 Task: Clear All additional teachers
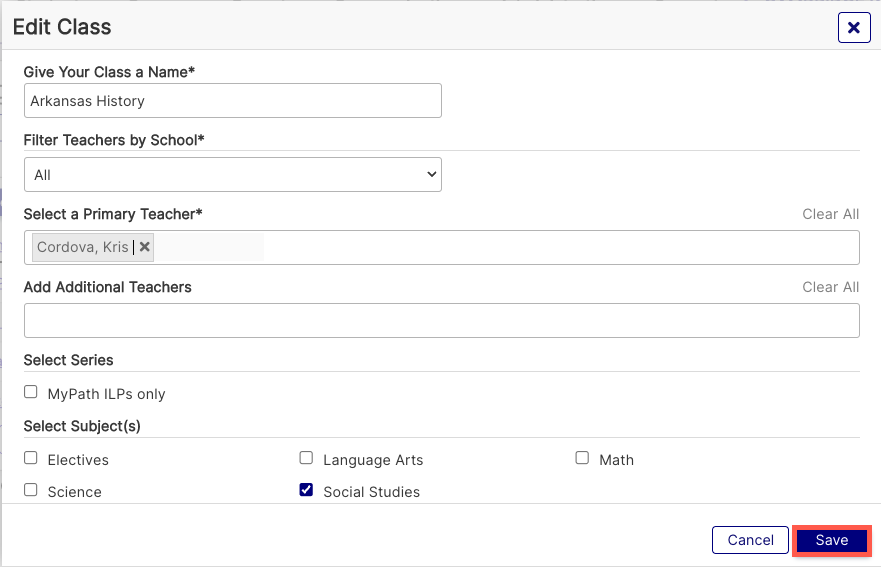(x=830, y=287)
